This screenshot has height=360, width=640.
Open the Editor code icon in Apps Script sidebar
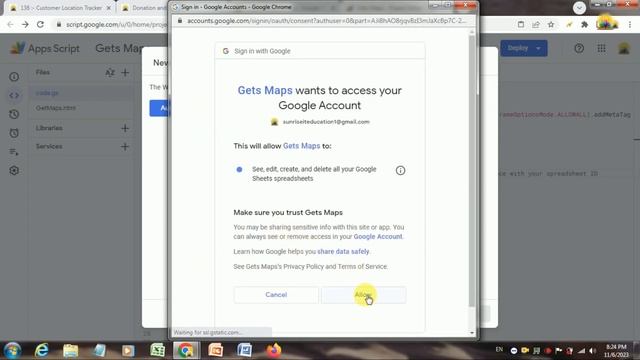point(14,96)
